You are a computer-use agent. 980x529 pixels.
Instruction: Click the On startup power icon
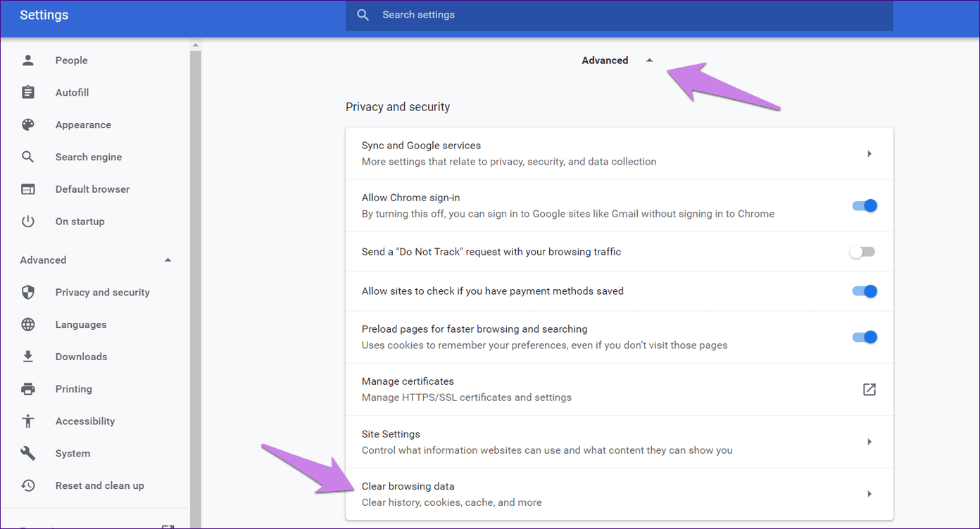point(28,222)
